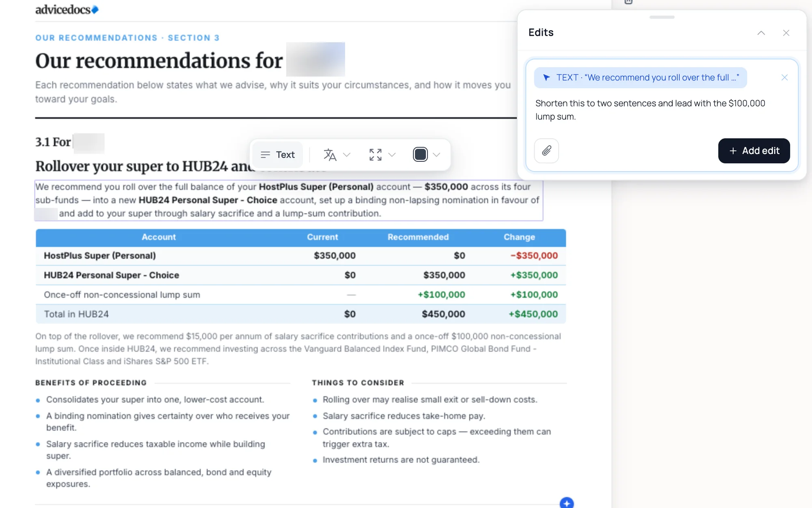Click the Add edit button
The image size is (812, 508).
pyautogui.click(x=754, y=151)
